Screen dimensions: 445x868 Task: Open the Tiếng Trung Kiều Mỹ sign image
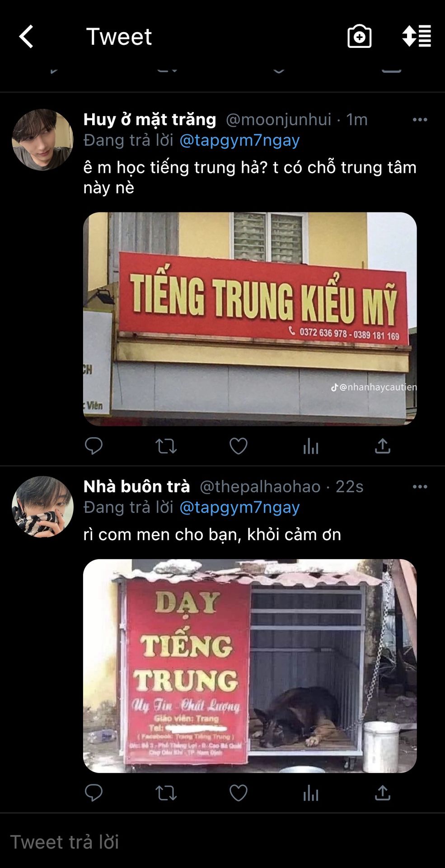coord(250,319)
